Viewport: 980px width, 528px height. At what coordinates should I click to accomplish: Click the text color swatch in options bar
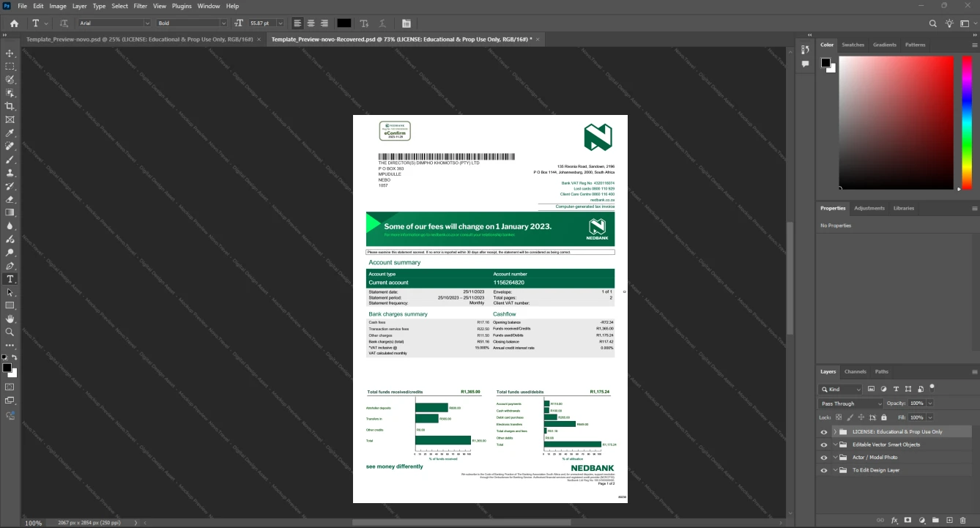click(344, 23)
